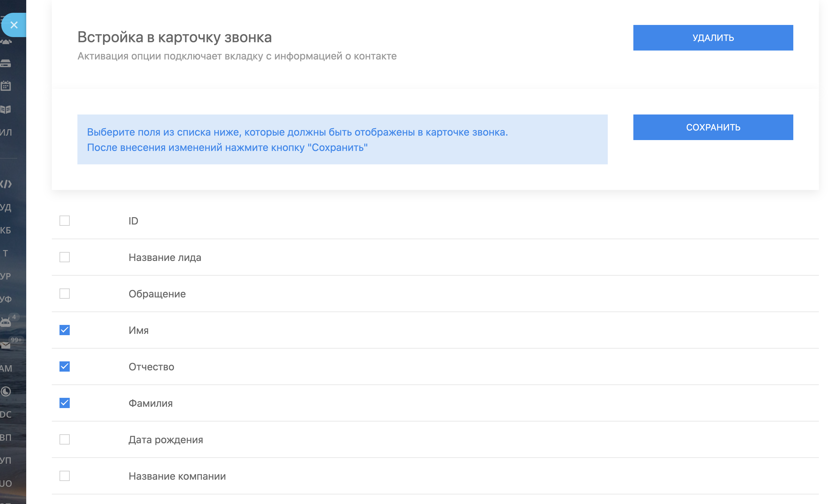Open the calendar icon in sidebar
This screenshot has width=840, height=504.
point(6,86)
